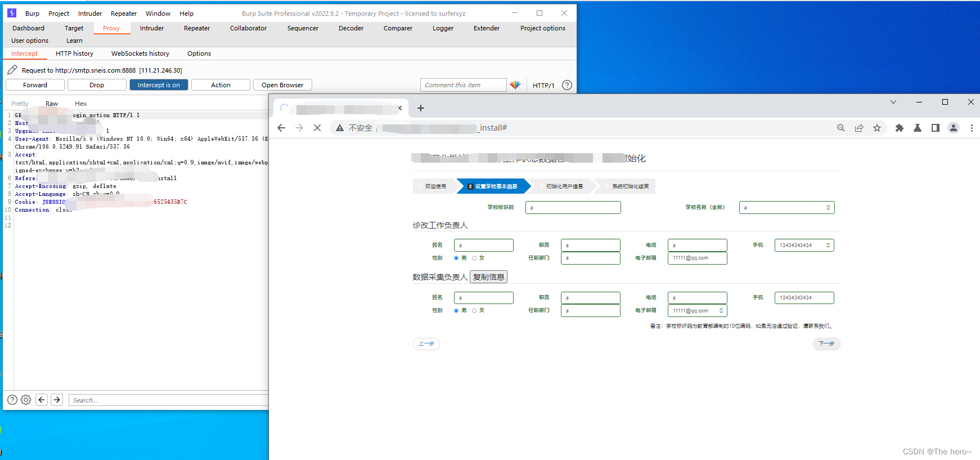
Task: Click the 上一步 button
Action: tap(426, 343)
